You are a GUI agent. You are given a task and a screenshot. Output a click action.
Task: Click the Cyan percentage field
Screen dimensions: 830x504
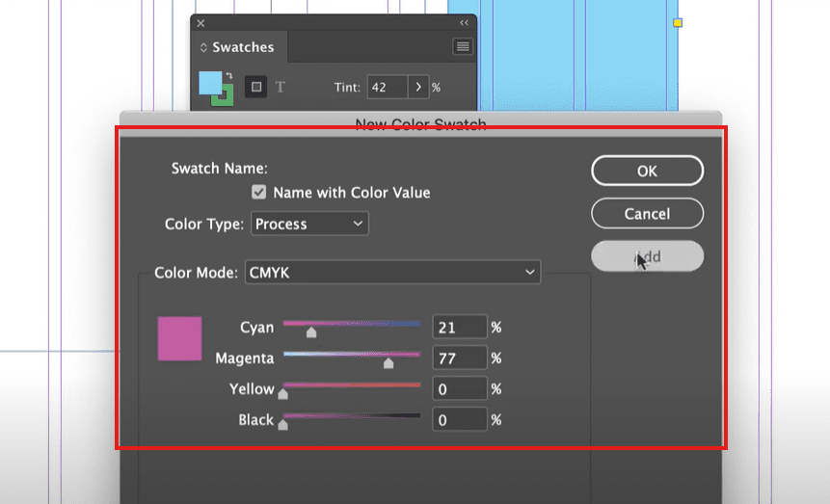pyautogui.click(x=460, y=328)
